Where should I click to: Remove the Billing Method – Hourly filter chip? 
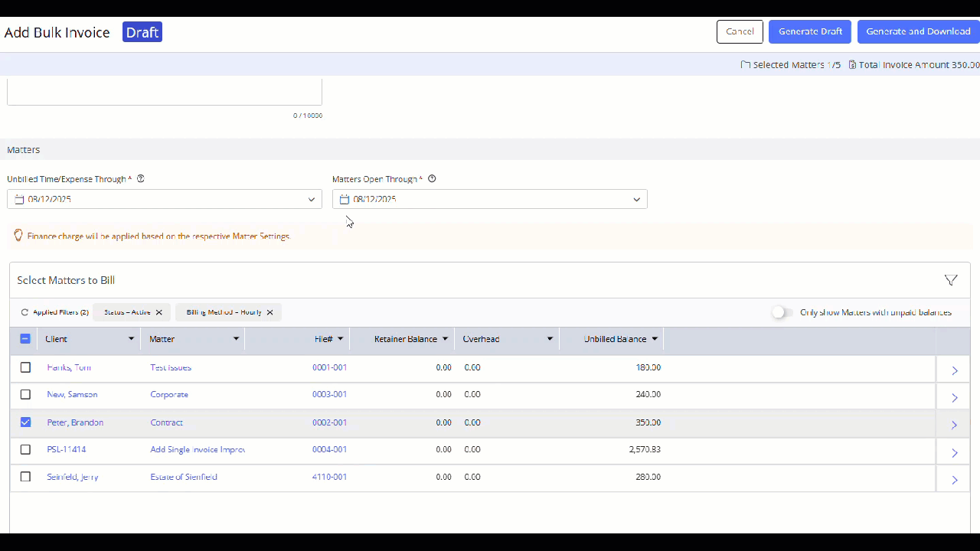tap(269, 312)
